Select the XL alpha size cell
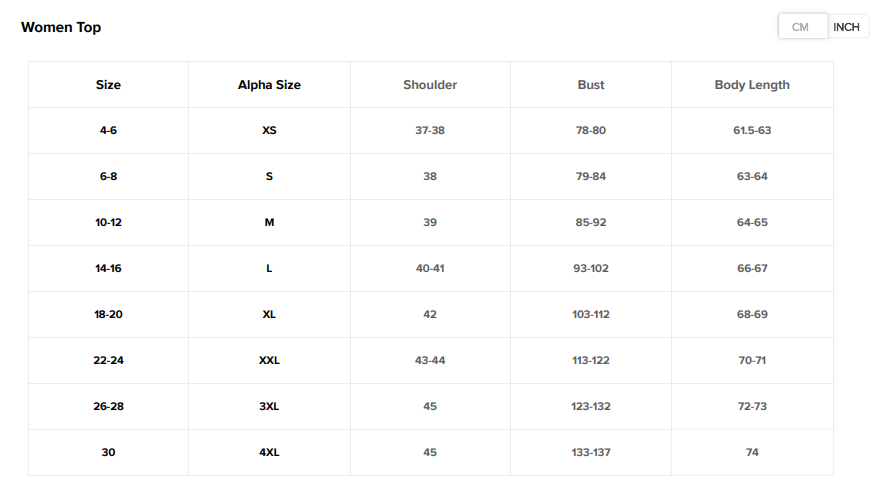Image resolution: width=876 pixels, height=492 pixels. 269,315
